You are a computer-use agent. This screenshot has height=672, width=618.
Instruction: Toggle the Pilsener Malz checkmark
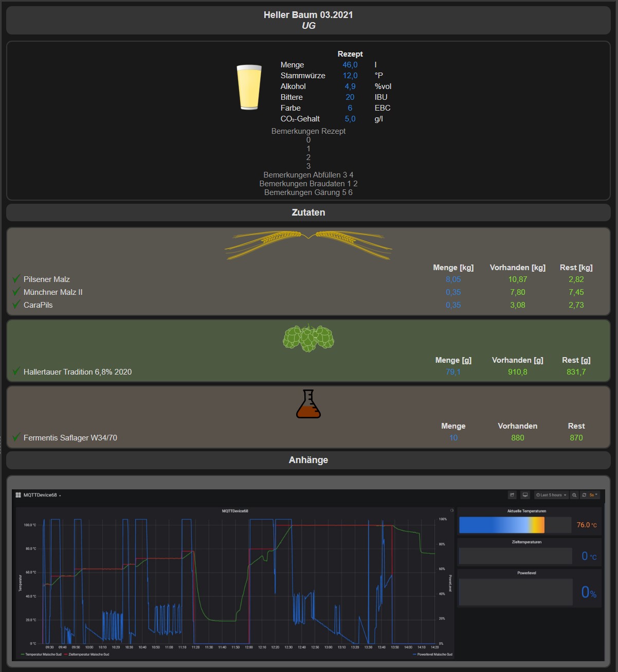click(16, 279)
